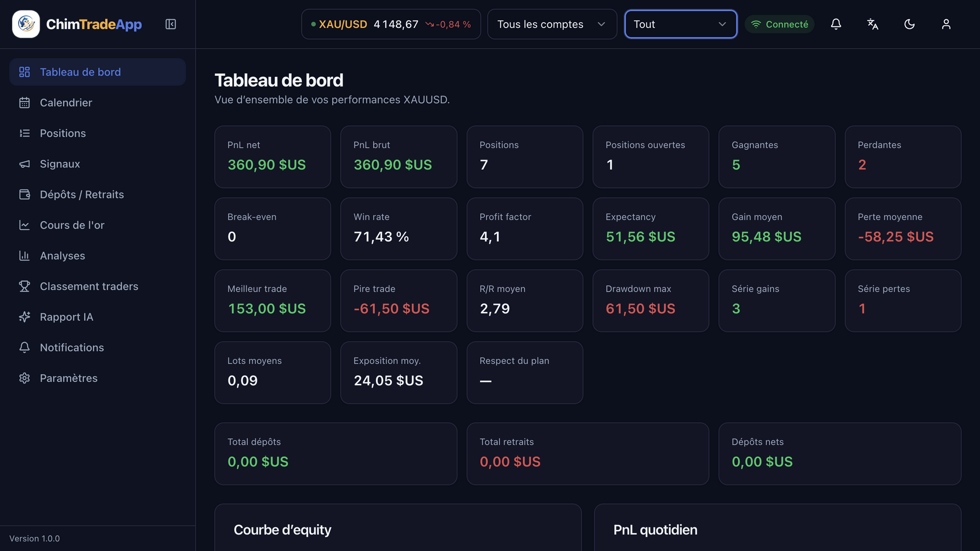Open the language translation icon
980x551 pixels.
[x=873, y=24]
